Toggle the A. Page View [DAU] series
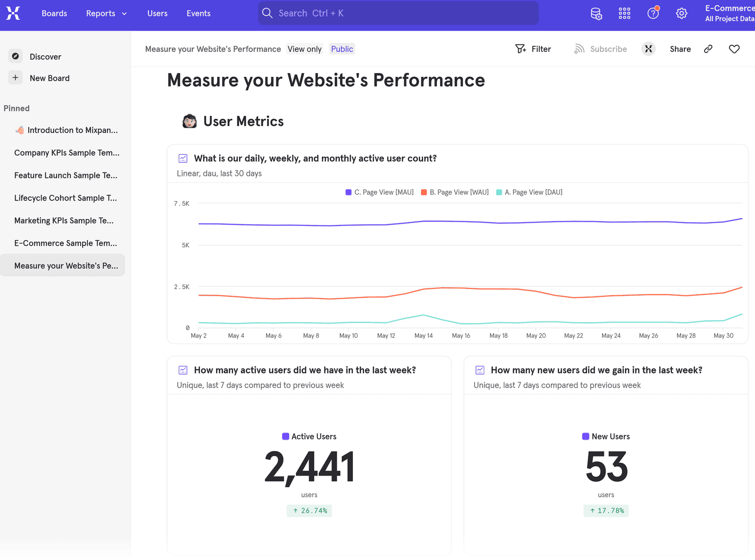Viewport: 755px width, 560px height. tap(529, 192)
